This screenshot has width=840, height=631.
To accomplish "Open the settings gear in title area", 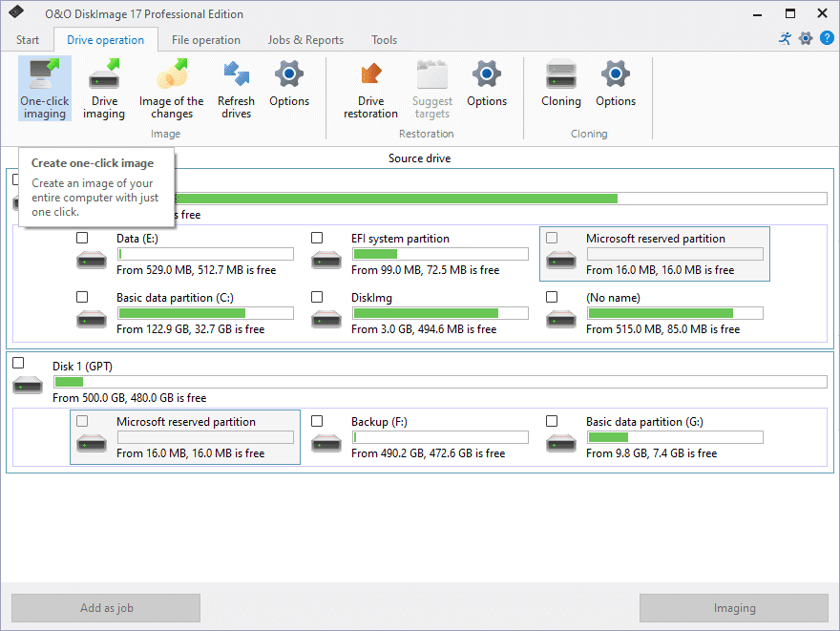I will click(x=806, y=38).
